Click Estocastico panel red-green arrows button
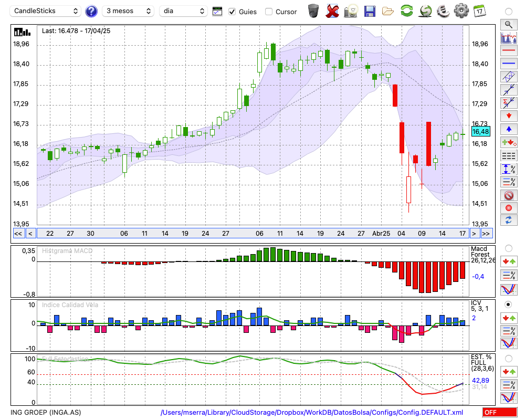525x420 pixels. 509,372
